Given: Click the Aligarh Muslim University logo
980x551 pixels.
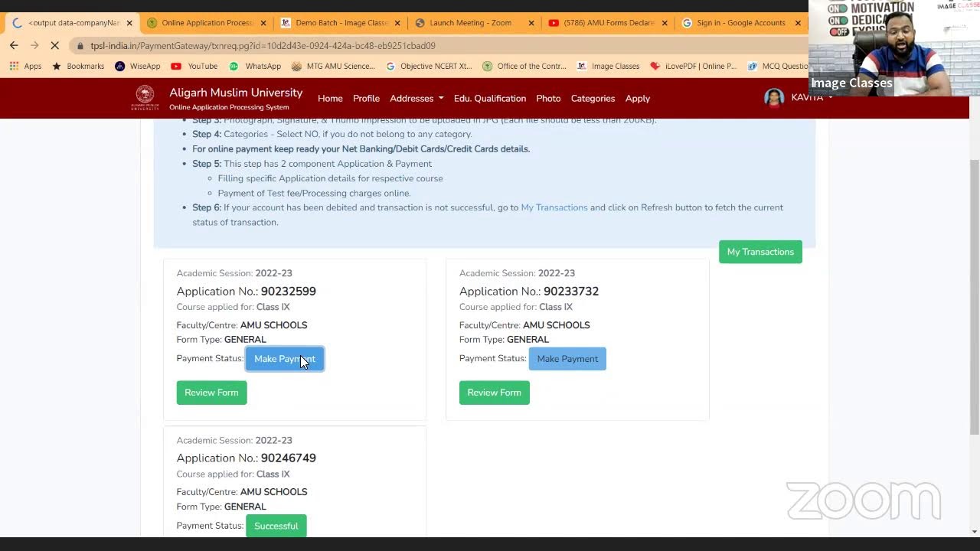Looking at the screenshot, I should 145,99.
